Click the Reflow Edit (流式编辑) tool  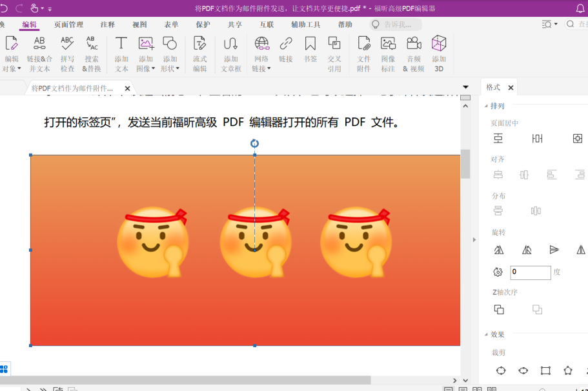[x=200, y=53]
